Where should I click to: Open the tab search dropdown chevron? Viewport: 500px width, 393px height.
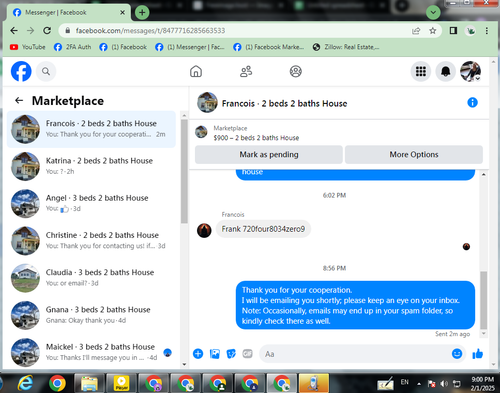[433, 13]
